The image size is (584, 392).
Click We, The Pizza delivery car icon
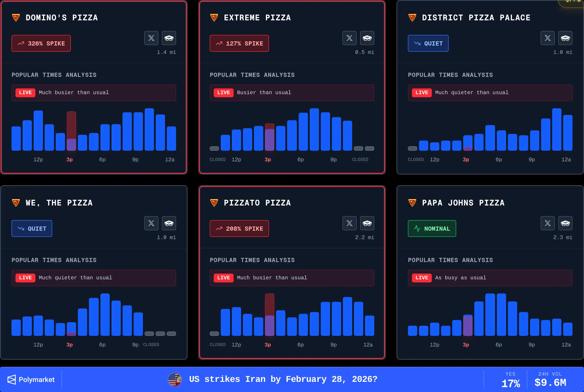click(169, 223)
